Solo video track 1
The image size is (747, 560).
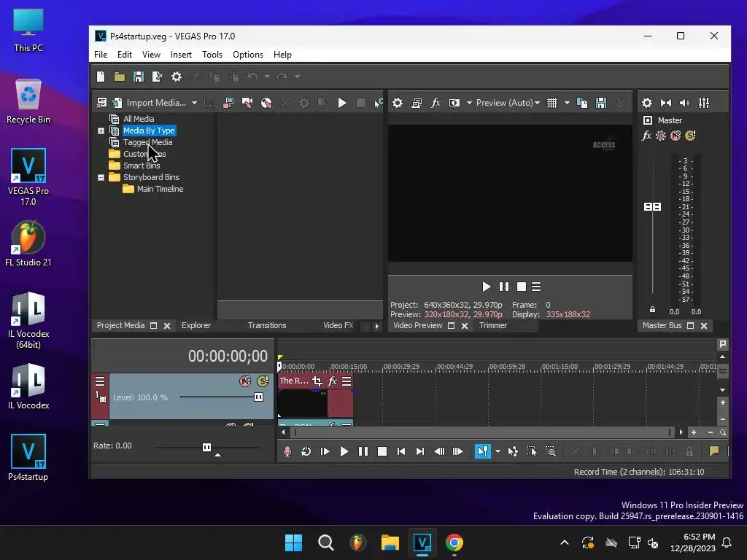tap(263, 381)
